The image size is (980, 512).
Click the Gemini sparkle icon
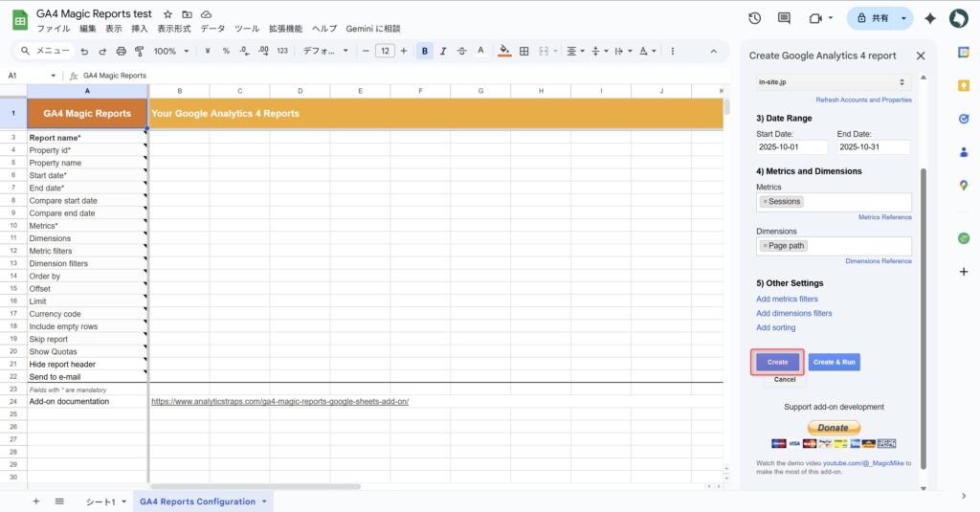(x=929, y=18)
